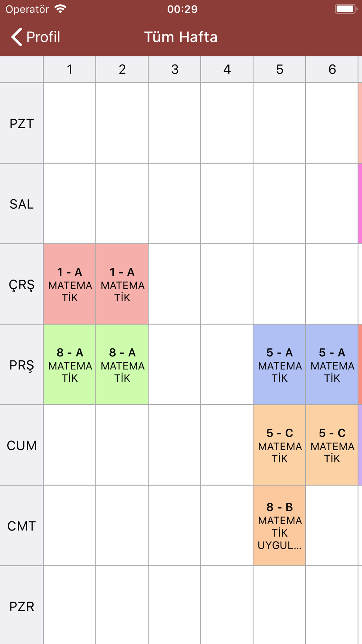Select the SAL day row header
The height and width of the screenshot is (644, 362).
[x=22, y=204]
